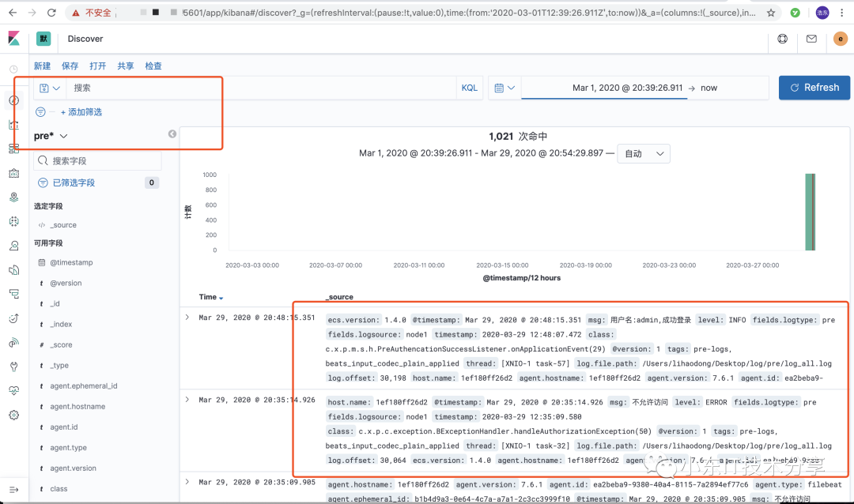
Task: Open the 检查 menu item
Action: (153, 66)
